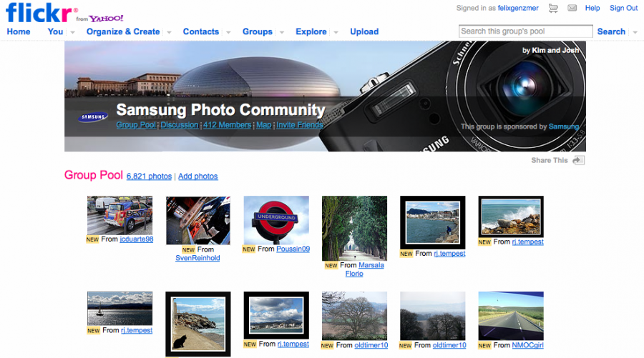Open the You menu item

pyautogui.click(x=55, y=31)
